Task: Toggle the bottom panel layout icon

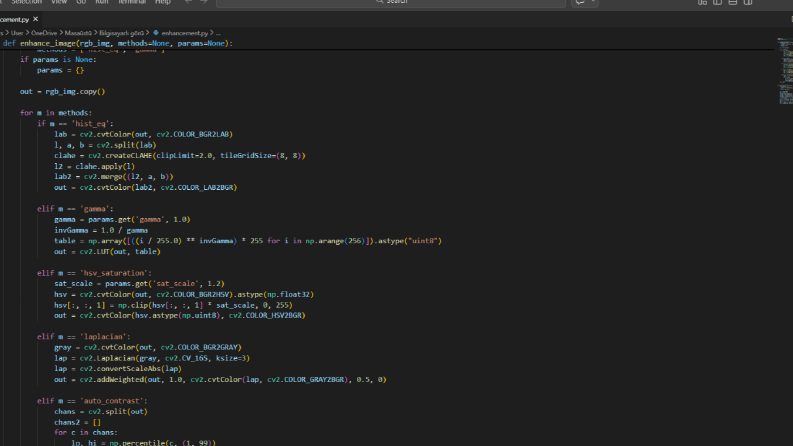Action: point(732,3)
